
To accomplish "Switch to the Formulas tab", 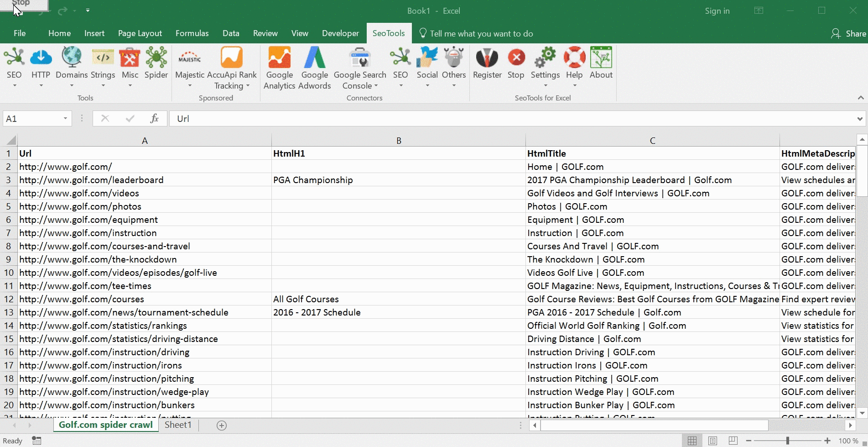I will [x=192, y=33].
